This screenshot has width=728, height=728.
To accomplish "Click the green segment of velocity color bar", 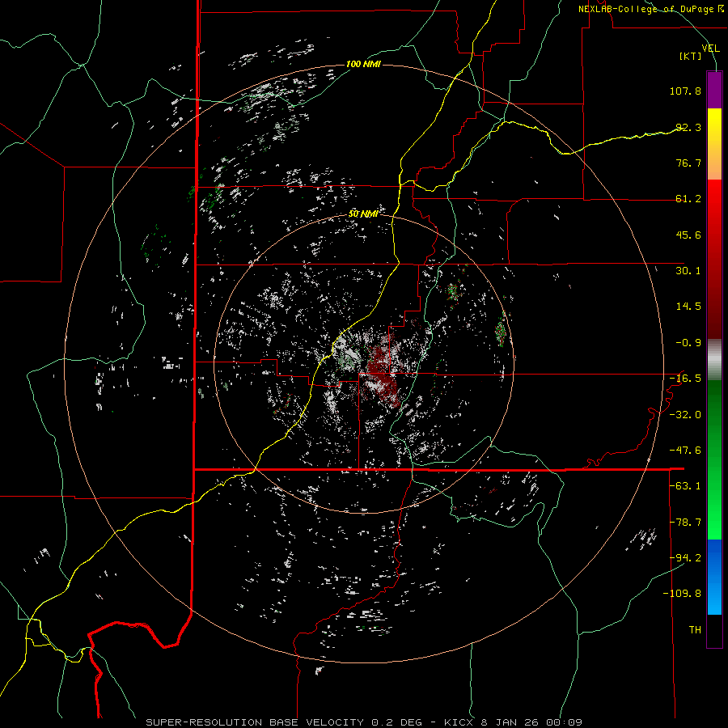I will (714, 459).
